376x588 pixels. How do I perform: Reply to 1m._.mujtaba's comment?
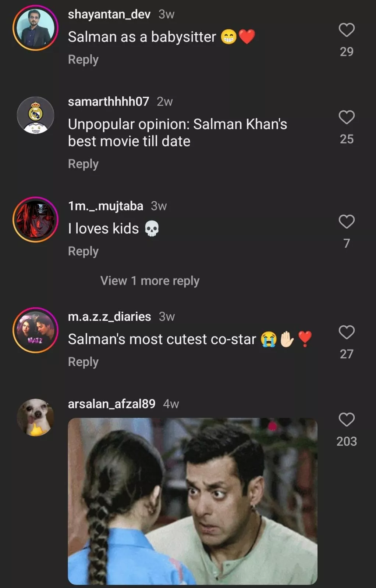(x=83, y=251)
